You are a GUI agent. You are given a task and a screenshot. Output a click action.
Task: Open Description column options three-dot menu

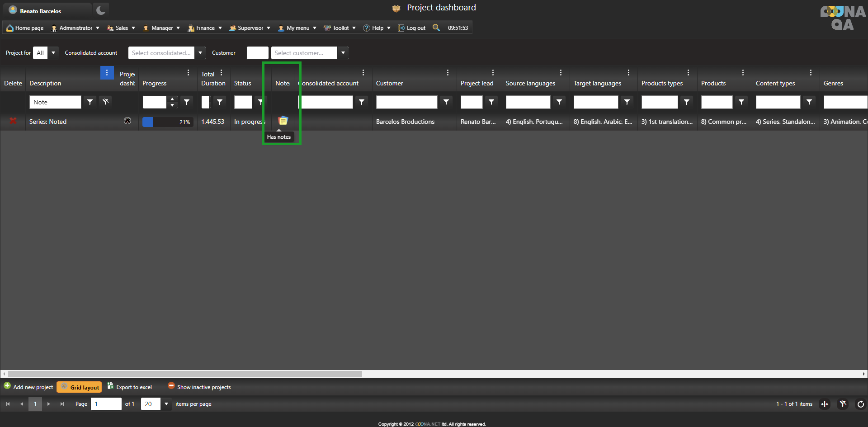click(107, 73)
